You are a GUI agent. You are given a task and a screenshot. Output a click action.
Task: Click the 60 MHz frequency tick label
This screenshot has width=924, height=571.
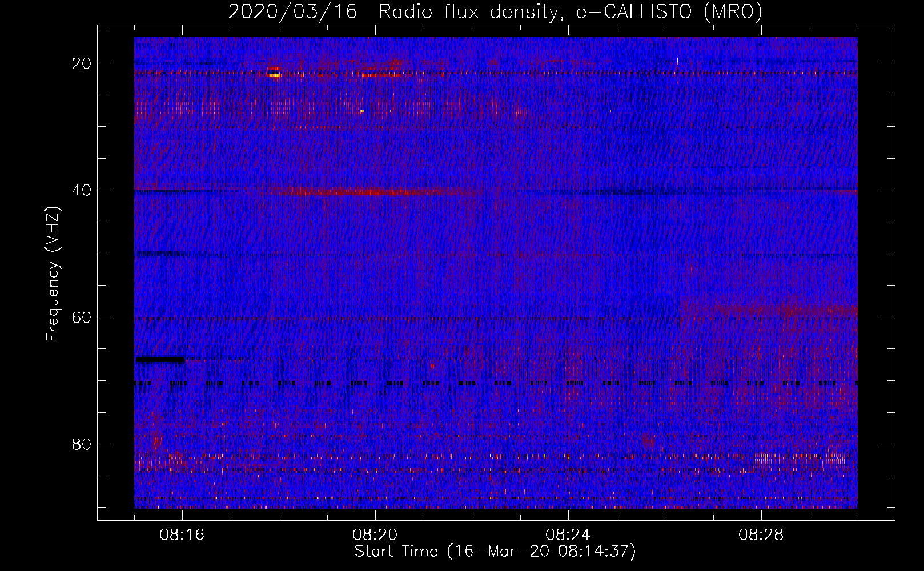pos(82,317)
